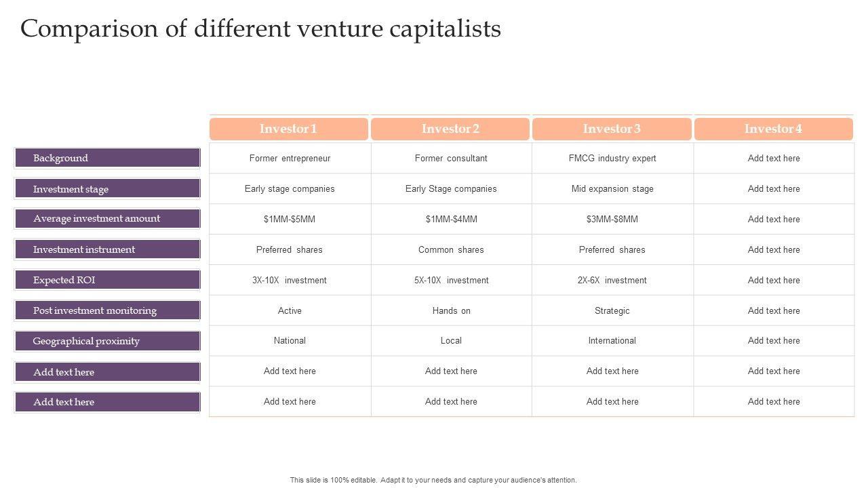Click the slide title text

click(x=260, y=29)
